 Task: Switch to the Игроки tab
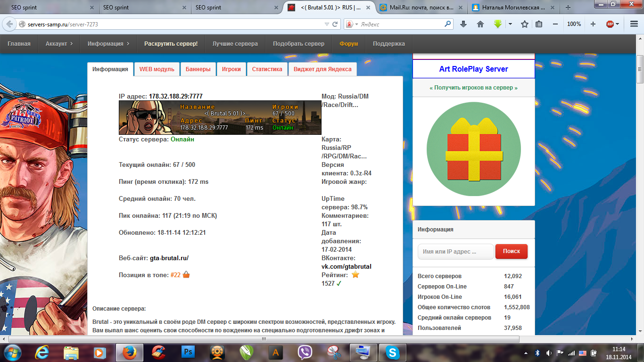231,69
